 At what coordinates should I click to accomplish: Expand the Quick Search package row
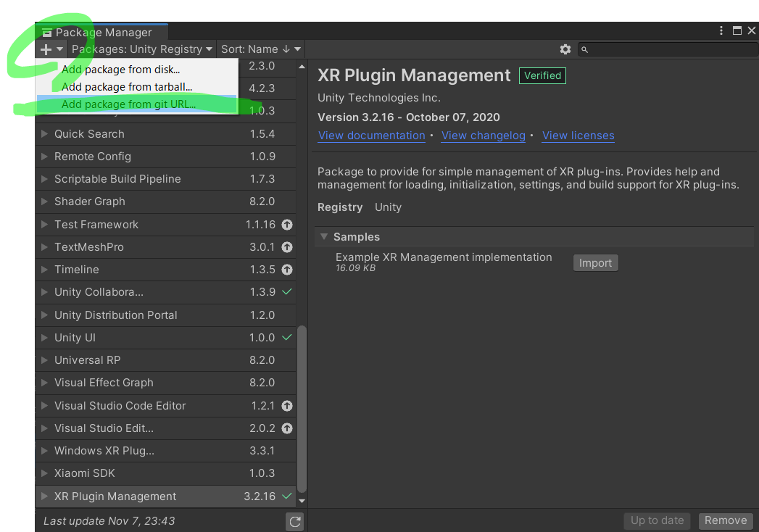[44, 133]
